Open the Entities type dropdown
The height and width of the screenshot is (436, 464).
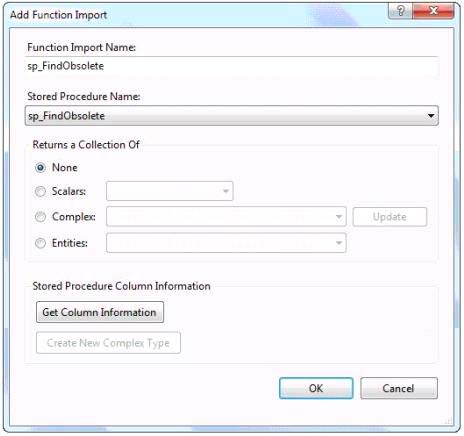click(226, 243)
